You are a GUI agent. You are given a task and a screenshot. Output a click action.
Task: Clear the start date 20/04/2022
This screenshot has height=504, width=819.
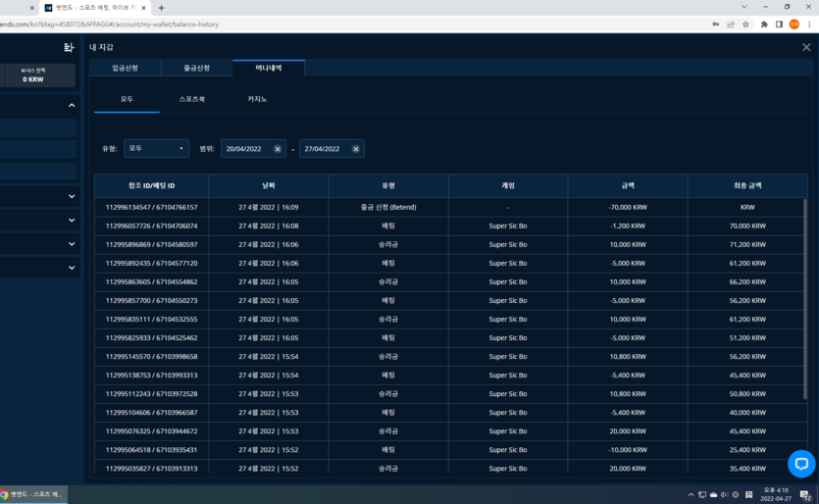point(278,149)
